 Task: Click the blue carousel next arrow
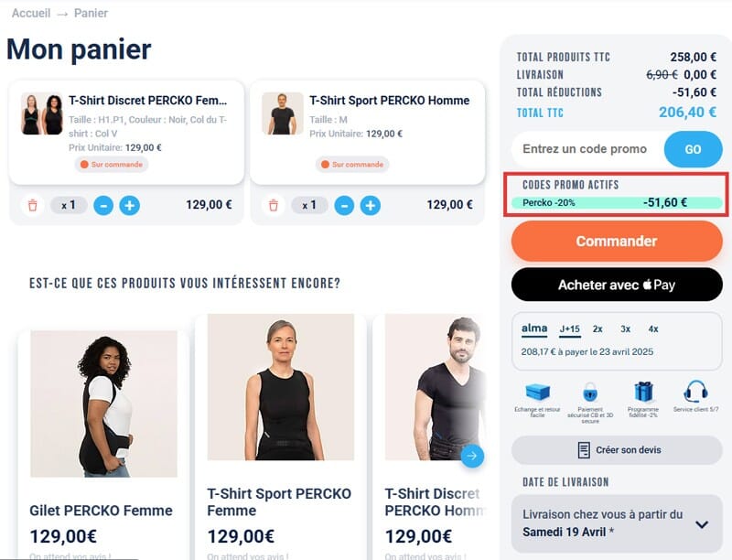pos(472,456)
